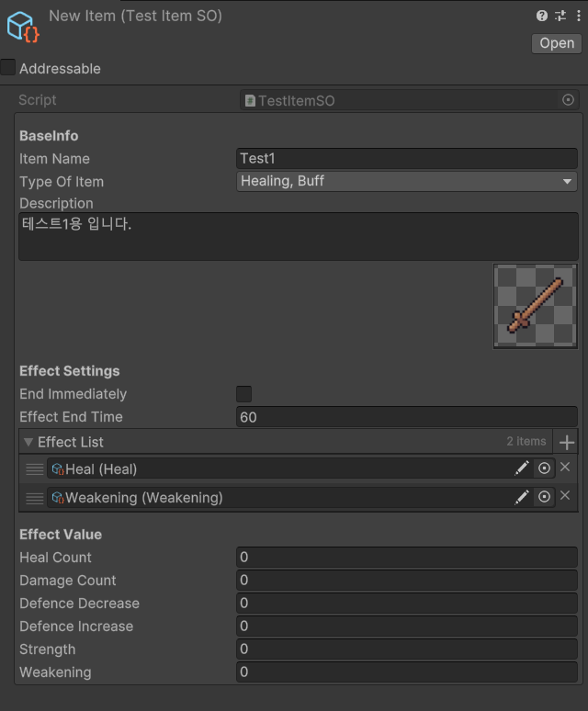
Task: Add a new item to Effect List
Action: 567,442
